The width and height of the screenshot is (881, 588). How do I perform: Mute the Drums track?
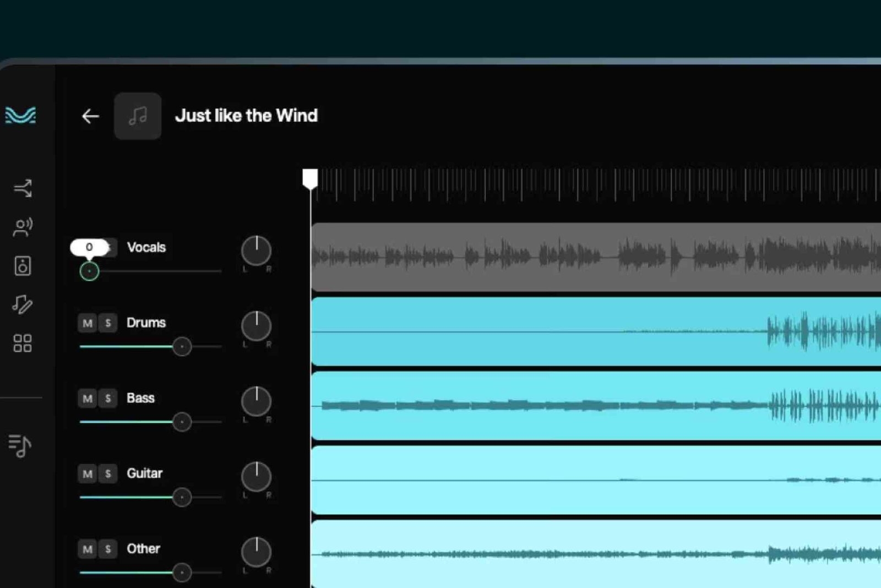[x=88, y=323]
